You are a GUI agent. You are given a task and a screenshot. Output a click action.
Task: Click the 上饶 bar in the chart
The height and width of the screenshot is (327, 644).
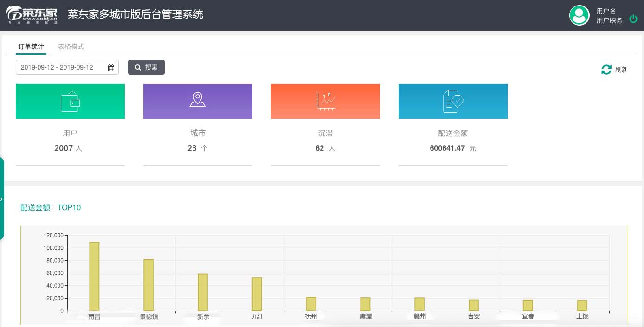pos(582,305)
